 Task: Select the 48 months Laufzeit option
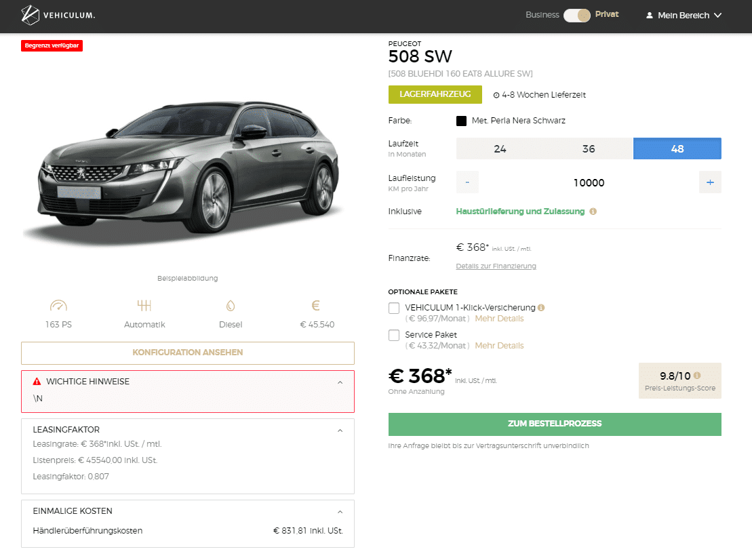pos(677,148)
